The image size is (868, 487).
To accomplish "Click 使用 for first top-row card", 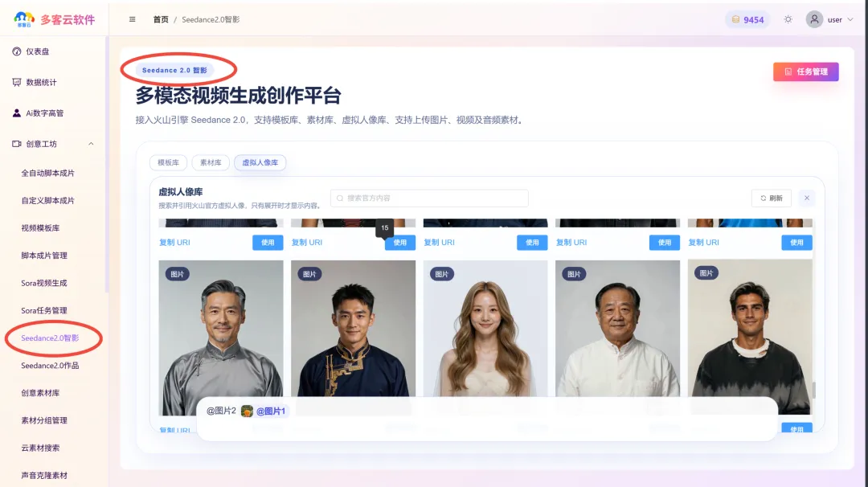I will point(268,243).
